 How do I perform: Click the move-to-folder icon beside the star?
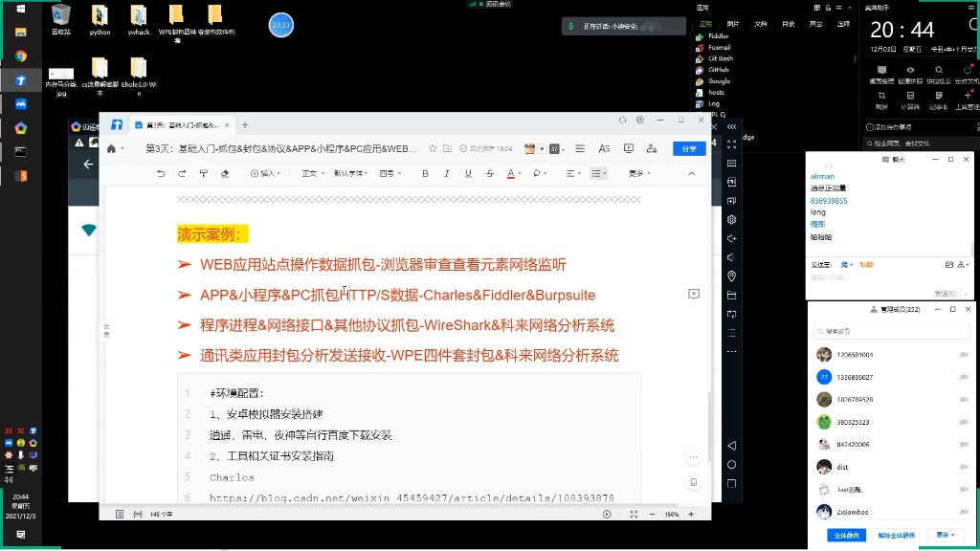coord(448,148)
